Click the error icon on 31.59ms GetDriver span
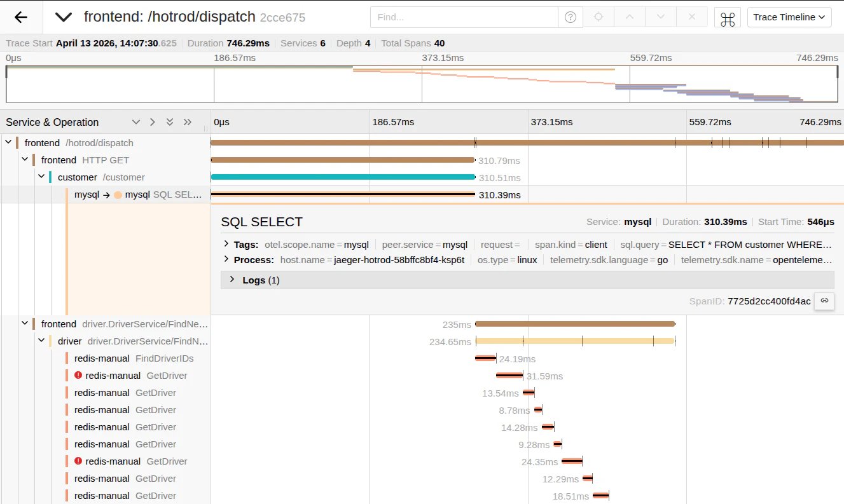Screen dimensions: 844x504 point(78,376)
